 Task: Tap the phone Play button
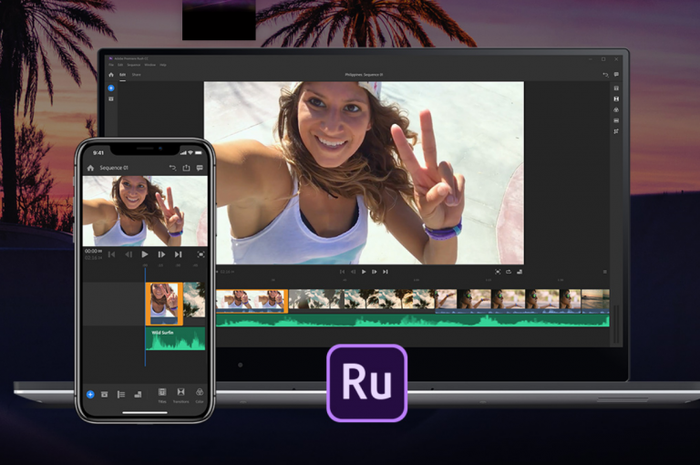point(145,254)
